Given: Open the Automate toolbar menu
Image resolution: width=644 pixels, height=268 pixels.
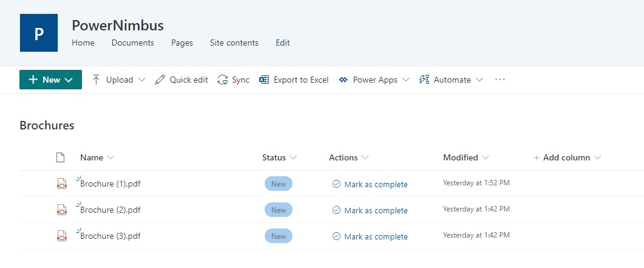Looking at the screenshot, I should pyautogui.click(x=451, y=80).
